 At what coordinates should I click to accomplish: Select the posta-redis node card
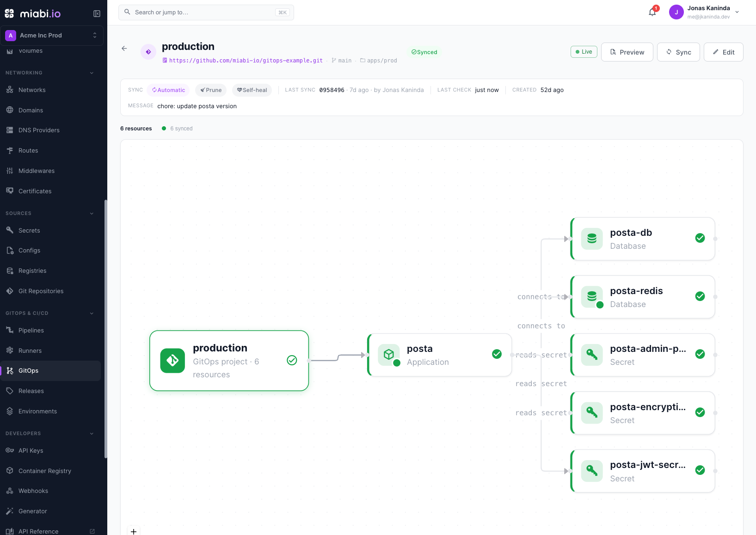(x=643, y=297)
